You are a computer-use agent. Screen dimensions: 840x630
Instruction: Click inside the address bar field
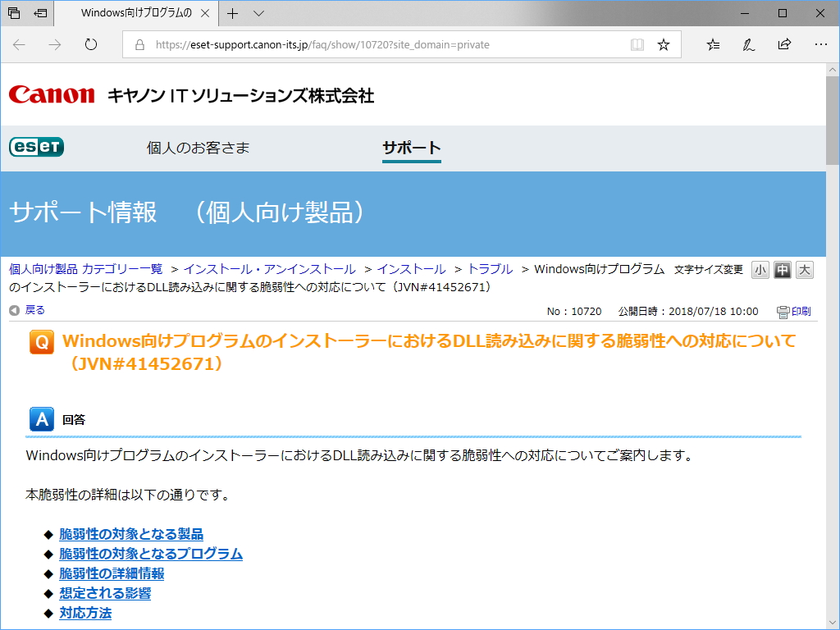[369, 44]
